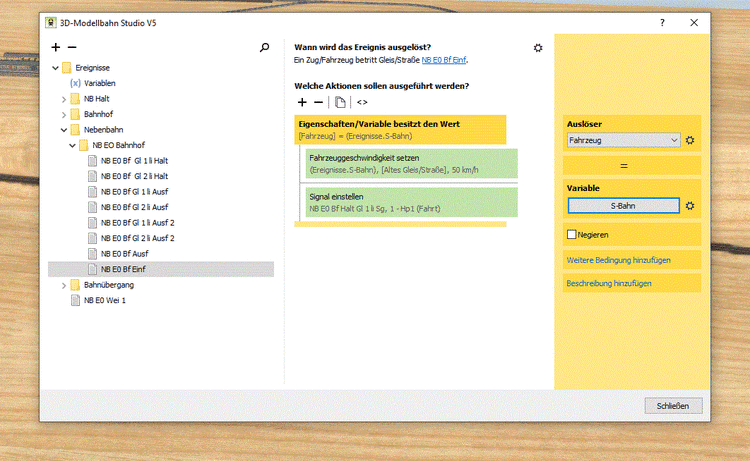Click Weitere Bedingung hinzufügen link
The image size is (750, 461).
(618, 260)
